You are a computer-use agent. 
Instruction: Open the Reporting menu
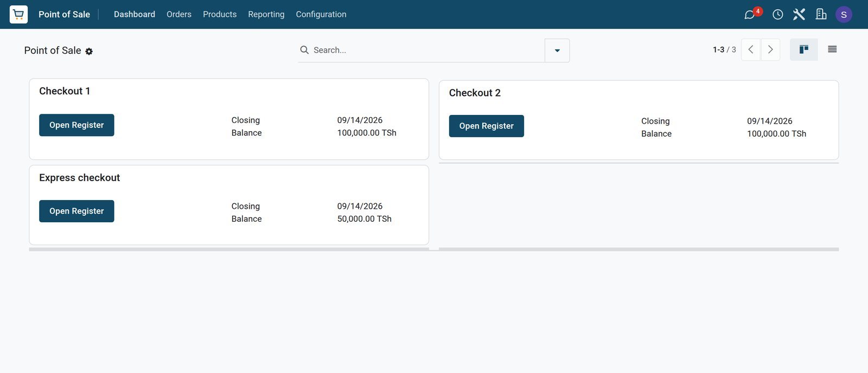[266, 14]
